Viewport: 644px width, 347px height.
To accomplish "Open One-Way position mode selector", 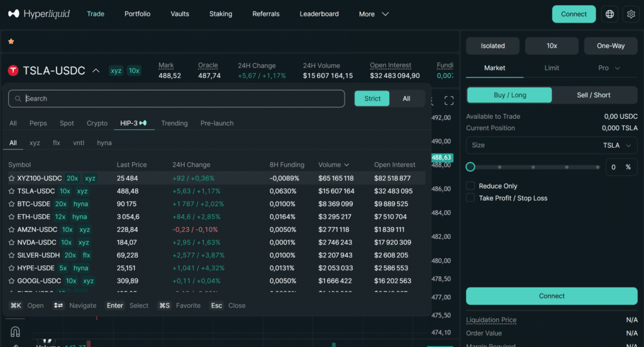I will pyautogui.click(x=611, y=46).
